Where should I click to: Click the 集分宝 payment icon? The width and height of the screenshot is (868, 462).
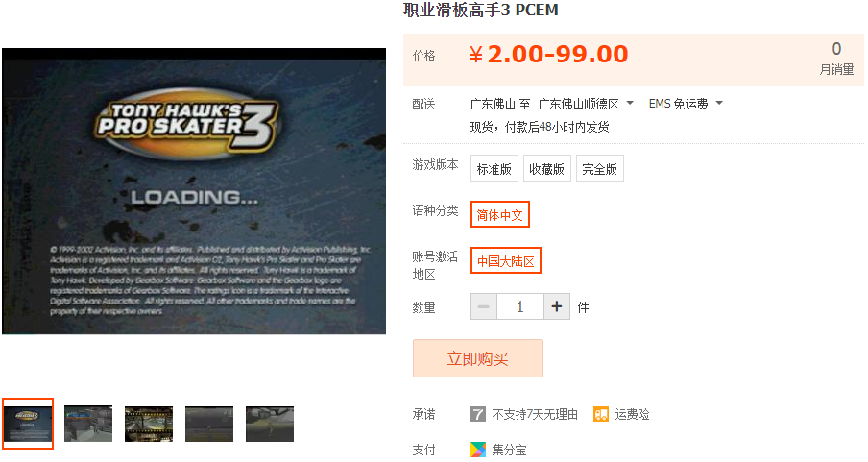click(x=478, y=450)
